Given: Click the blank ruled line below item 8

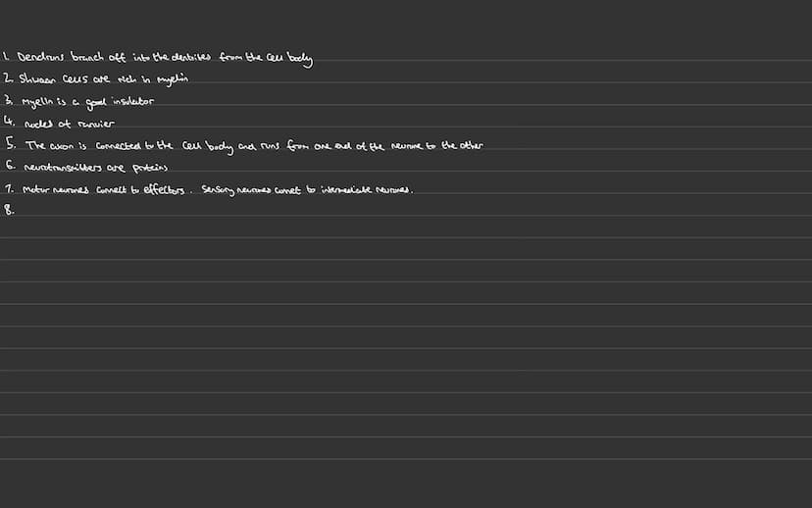Looking at the screenshot, I should 406,227.
